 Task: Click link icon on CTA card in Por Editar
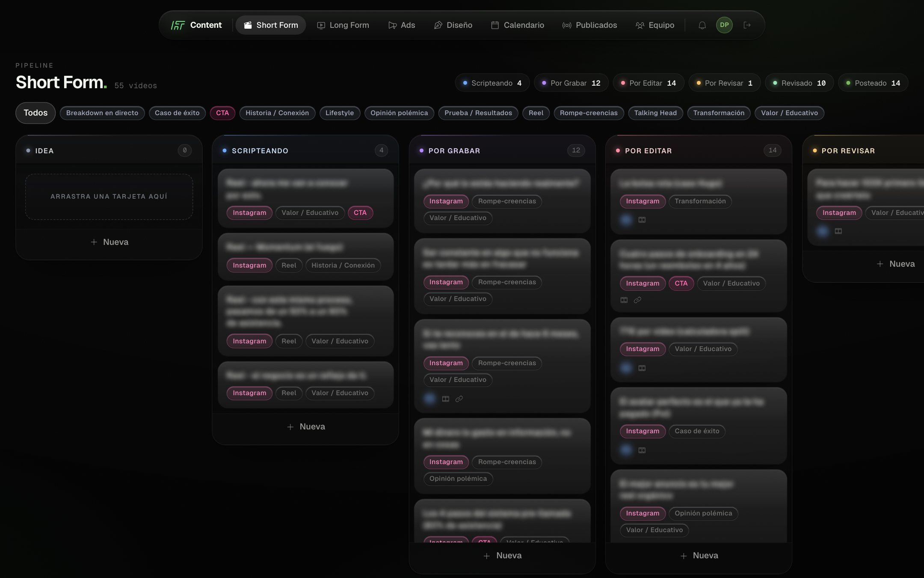pyautogui.click(x=637, y=300)
